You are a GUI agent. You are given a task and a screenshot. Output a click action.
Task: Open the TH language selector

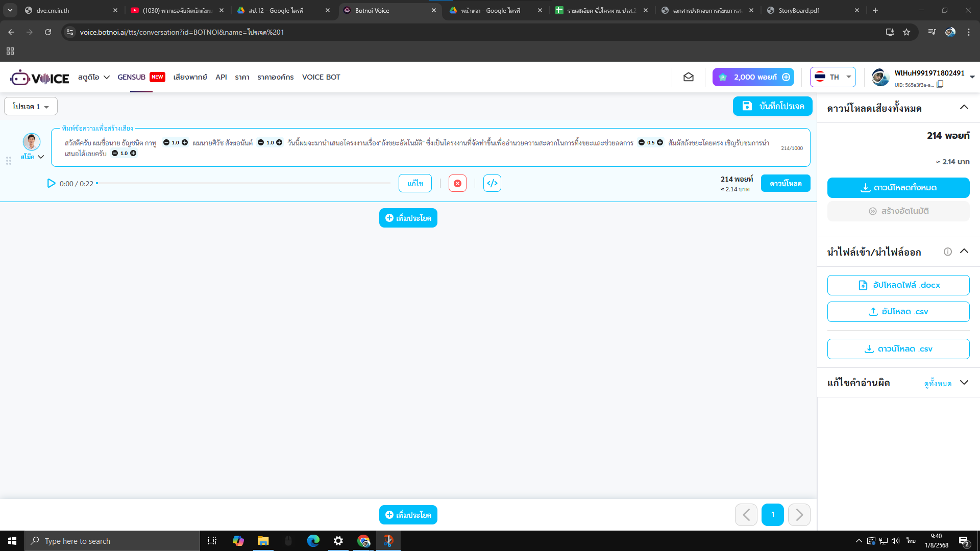click(x=832, y=77)
